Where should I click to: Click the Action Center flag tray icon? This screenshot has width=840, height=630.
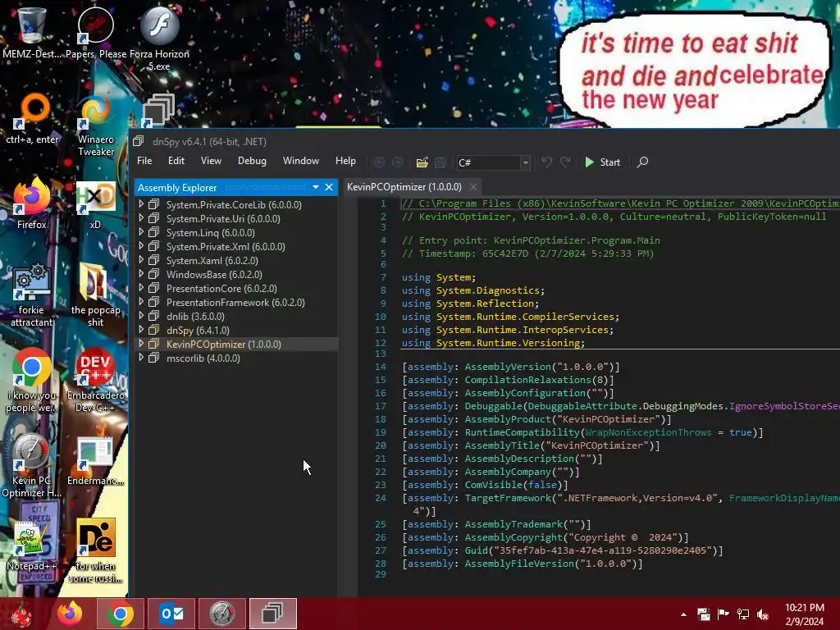pos(724,614)
